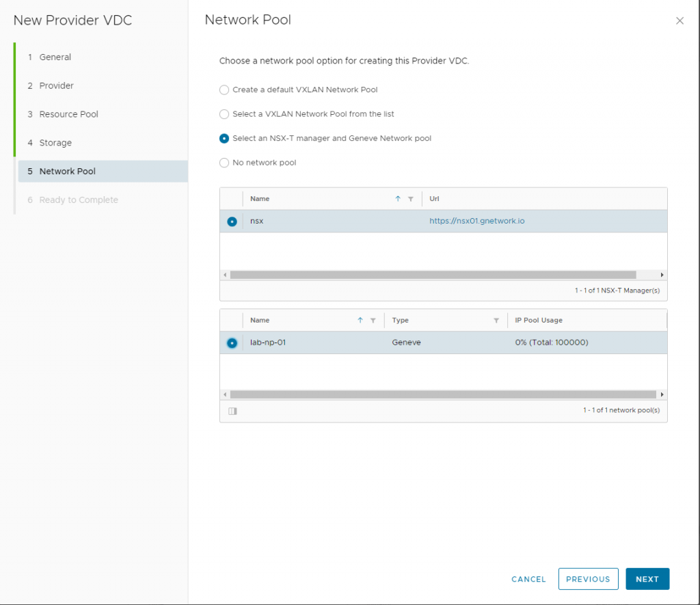Click the network pool table horizontal scrollbar
Screen dimensions: 700x605
coord(443,394)
